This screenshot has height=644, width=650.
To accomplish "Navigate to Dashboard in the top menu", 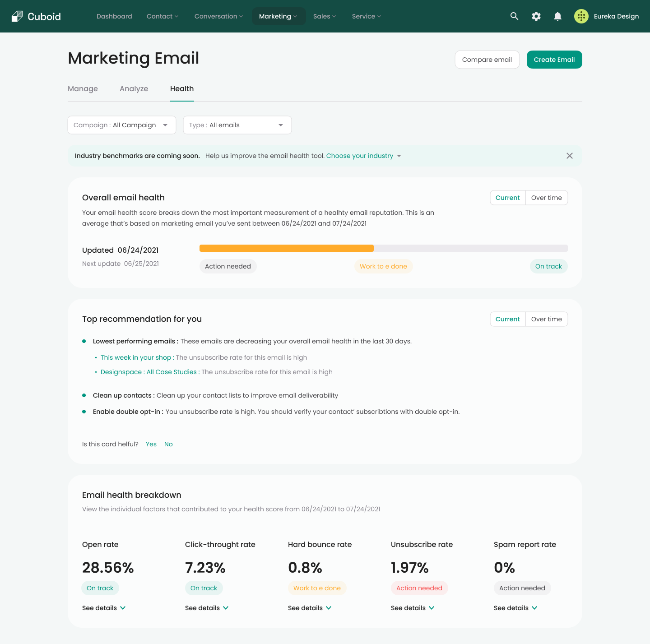I will (x=114, y=16).
